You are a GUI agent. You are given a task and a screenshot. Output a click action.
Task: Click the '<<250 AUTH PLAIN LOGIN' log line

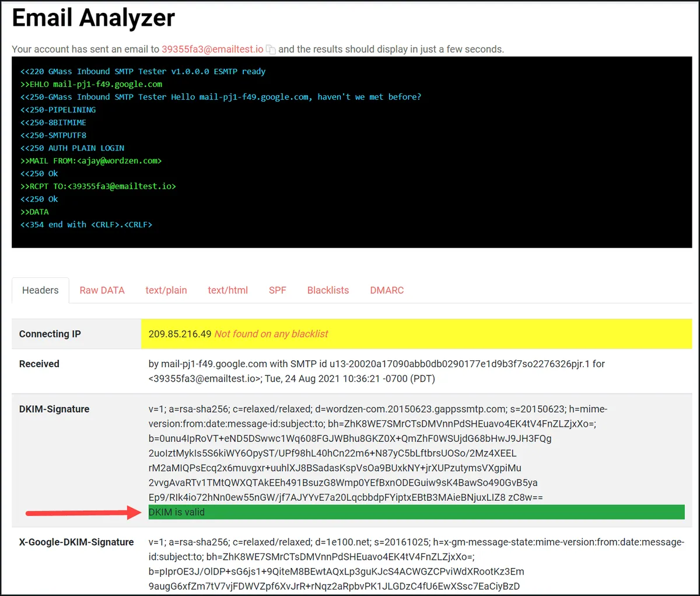pos(72,148)
